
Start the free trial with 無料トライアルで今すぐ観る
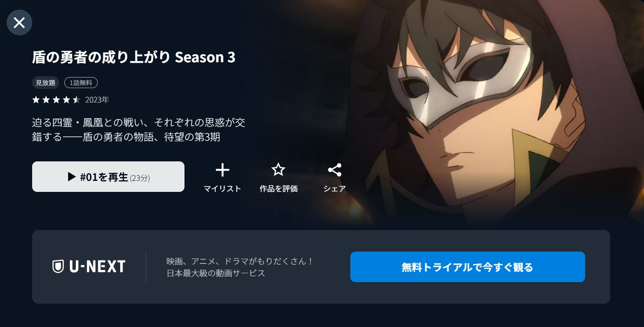468,267
